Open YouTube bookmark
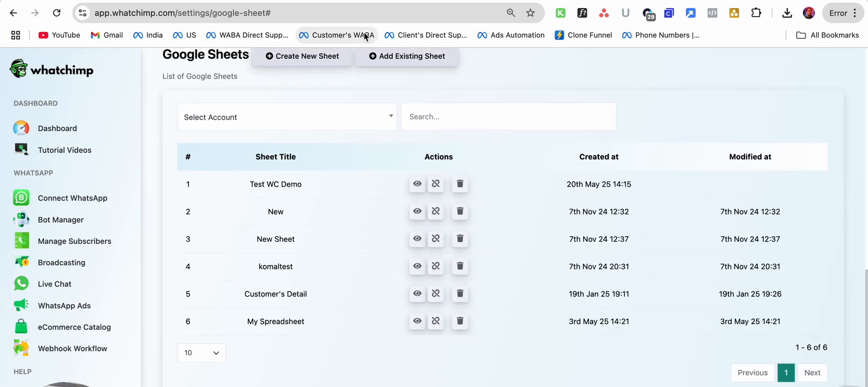Viewport: 868px width, 387px height. (x=59, y=35)
